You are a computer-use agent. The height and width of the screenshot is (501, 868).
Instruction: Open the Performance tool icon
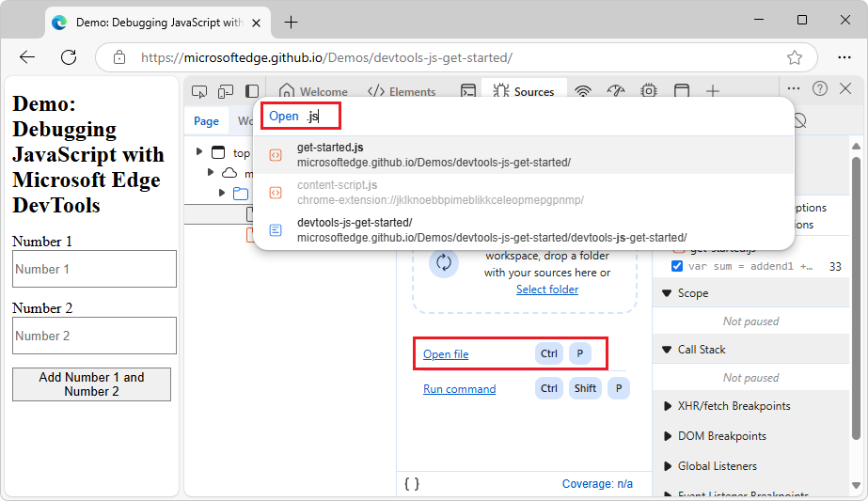616,91
